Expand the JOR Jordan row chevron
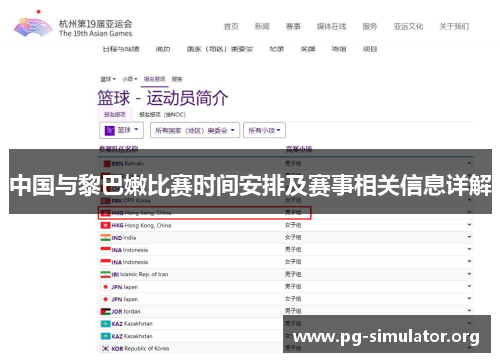 tap(469, 310)
